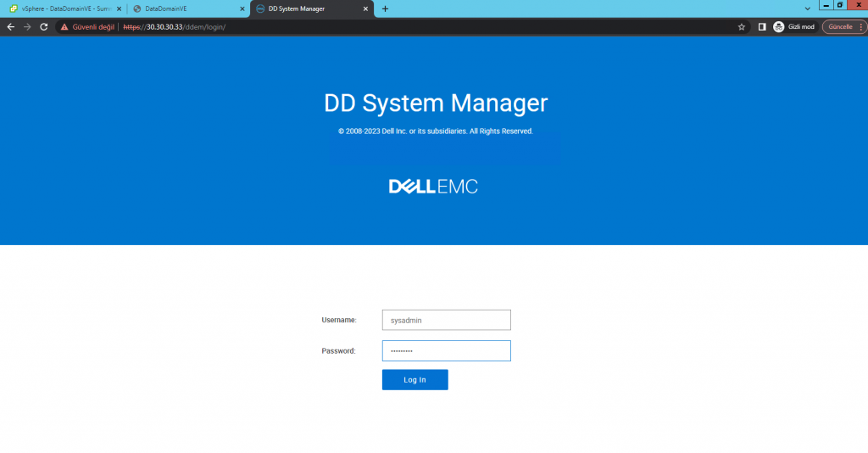
Task: Click the browser forward arrow
Action: [26, 27]
